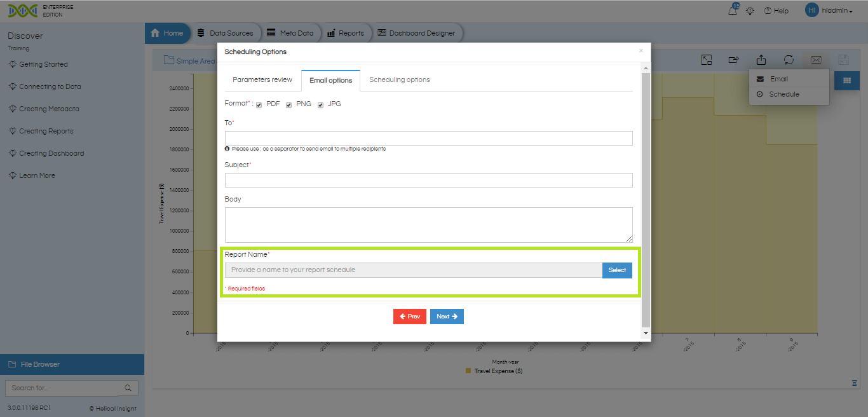Close the Scheduling Options dialog
Viewport: 868px width, 417px height.
click(641, 50)
